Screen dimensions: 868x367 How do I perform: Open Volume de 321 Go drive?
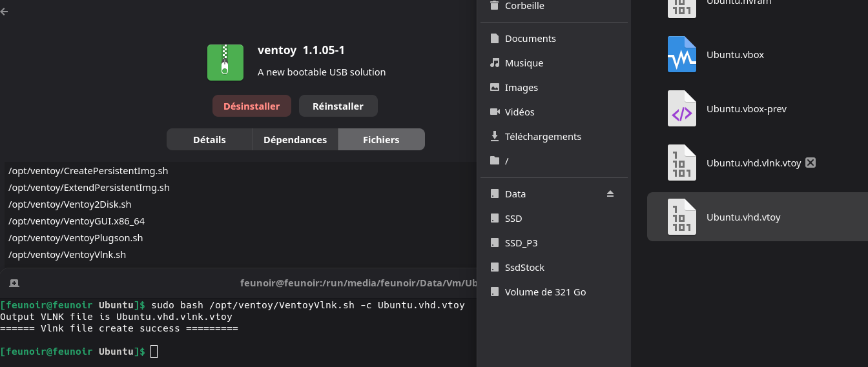(x=545, y=292)
